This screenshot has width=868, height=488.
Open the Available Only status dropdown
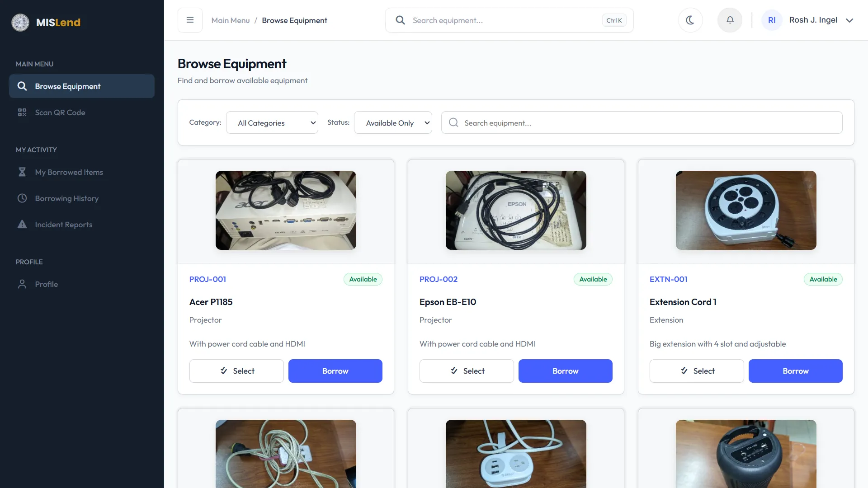(393, 122)
